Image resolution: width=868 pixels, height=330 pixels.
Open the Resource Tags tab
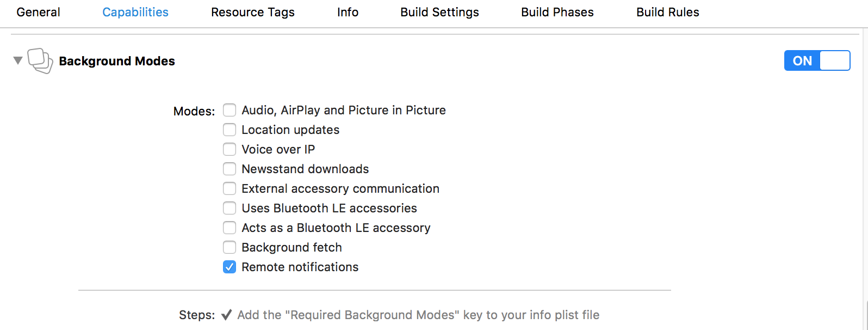click(x=253, y=12)
